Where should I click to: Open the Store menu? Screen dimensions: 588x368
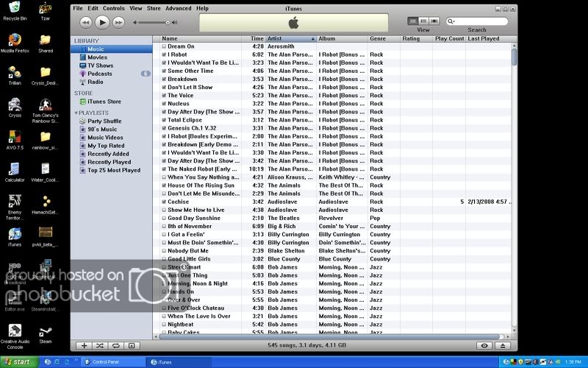coord(154,8)
